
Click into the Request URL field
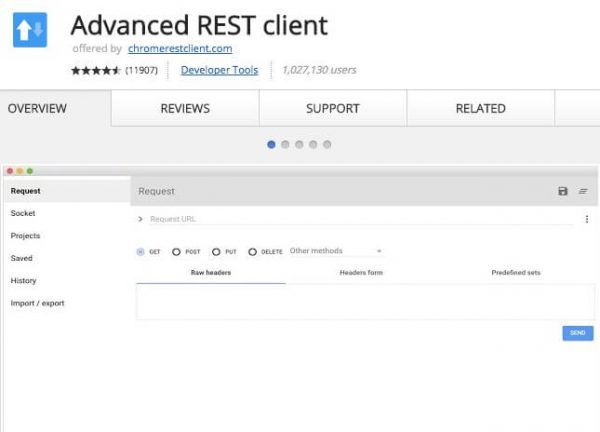click(361, 219)
